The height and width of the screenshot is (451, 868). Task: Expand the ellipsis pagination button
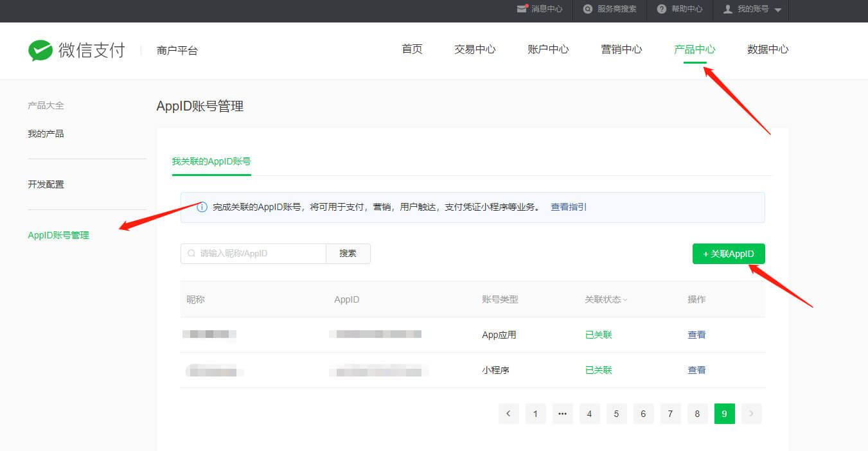[x=562, y=414]
